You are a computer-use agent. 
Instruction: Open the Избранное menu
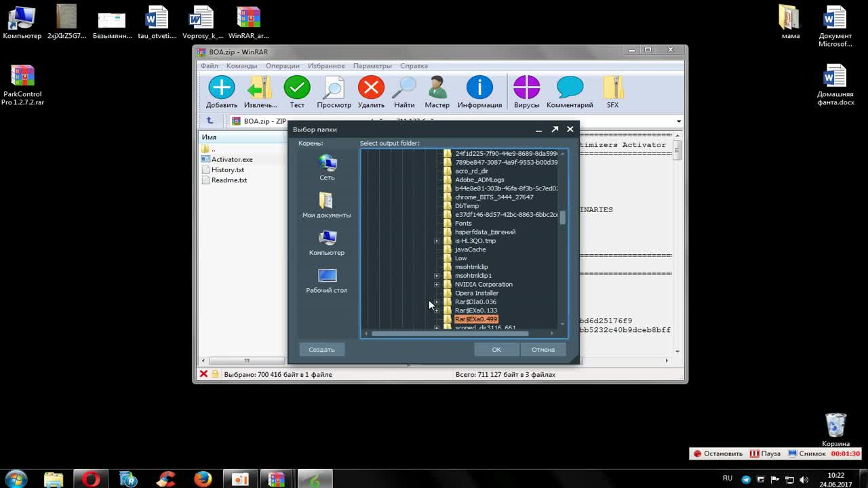click(326, 66)
